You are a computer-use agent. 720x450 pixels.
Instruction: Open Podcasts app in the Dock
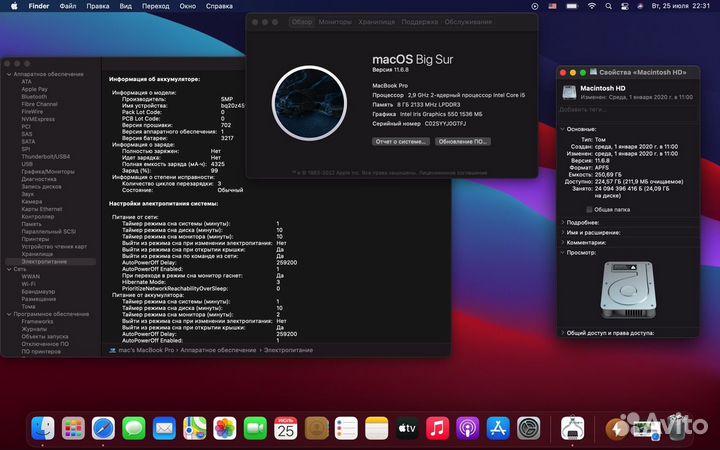click(x=467, y=428)
